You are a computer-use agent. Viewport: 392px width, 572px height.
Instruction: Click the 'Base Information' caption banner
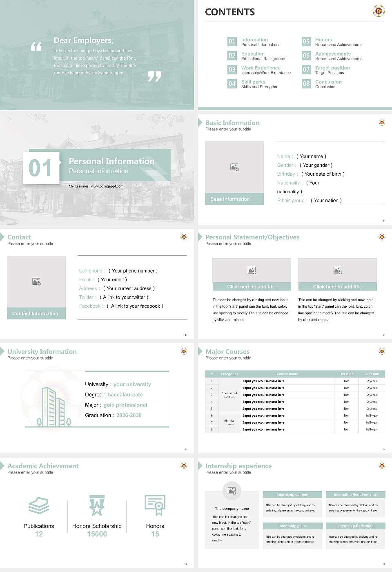click(x=234, y=199)
